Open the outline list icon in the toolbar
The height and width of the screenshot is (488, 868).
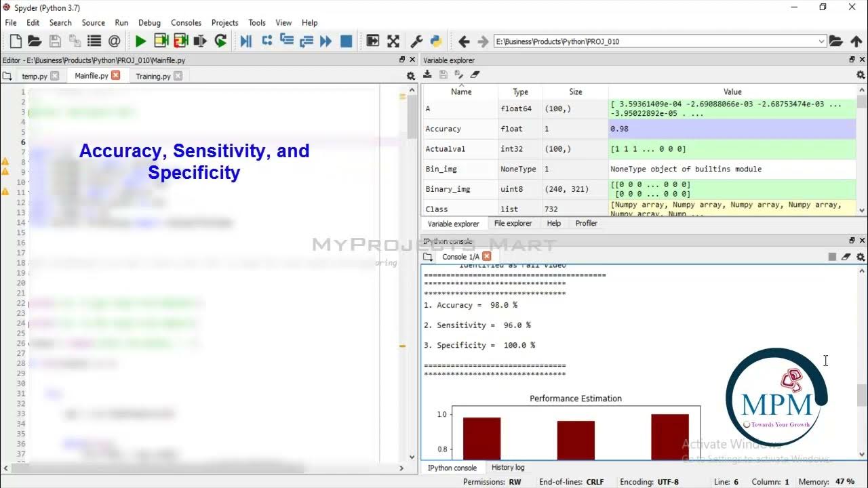pos(94,41)
